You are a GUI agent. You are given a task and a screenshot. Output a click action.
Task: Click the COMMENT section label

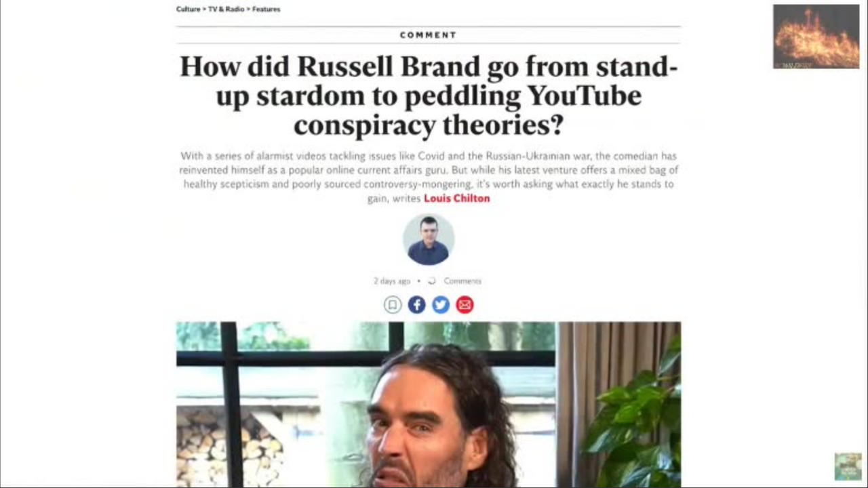click(428, 35)
